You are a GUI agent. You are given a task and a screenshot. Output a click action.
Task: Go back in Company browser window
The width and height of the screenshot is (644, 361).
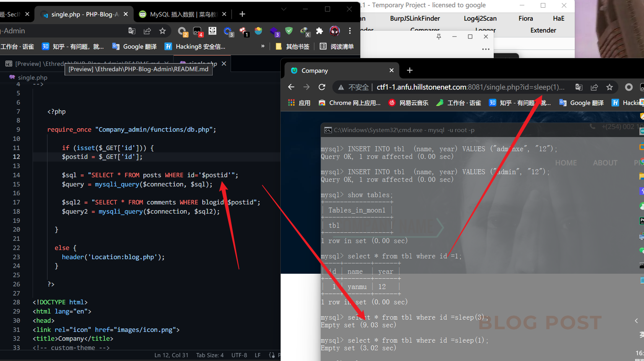coord(291,87)
